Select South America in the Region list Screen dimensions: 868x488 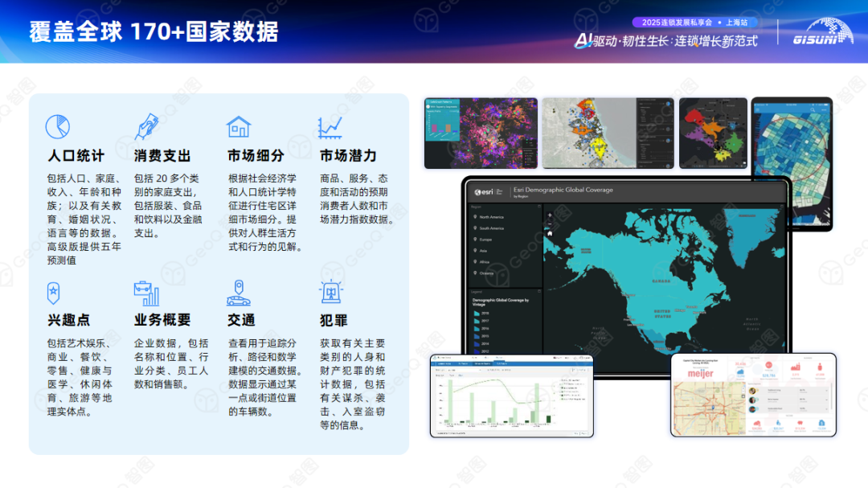point(489,228)
